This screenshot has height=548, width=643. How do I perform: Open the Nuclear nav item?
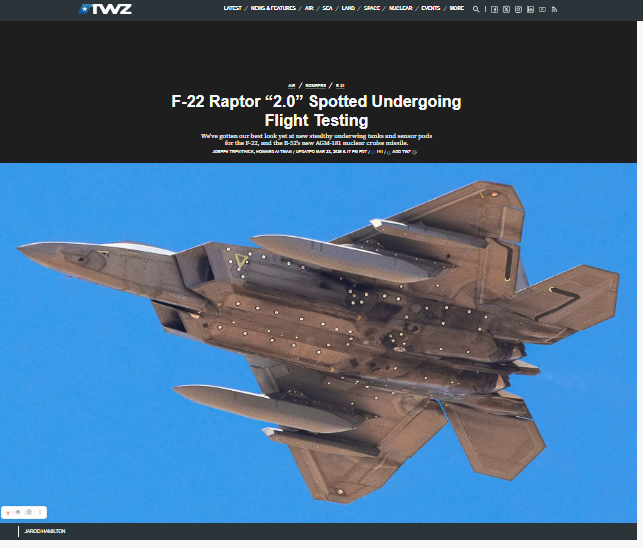pos(401,8)
